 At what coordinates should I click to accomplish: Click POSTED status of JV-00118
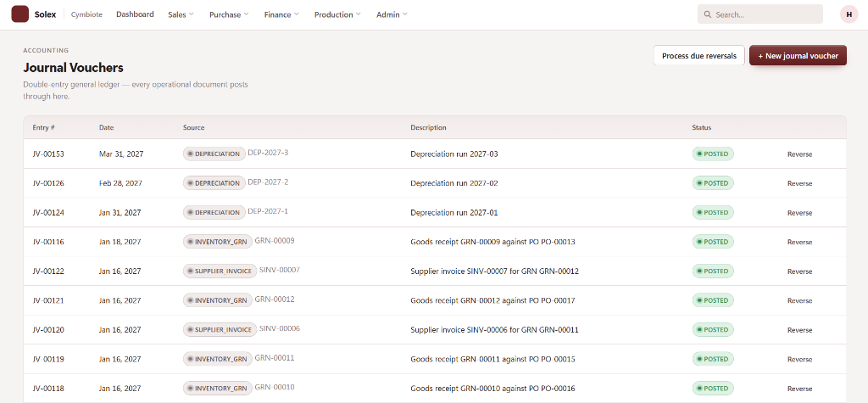click(x=713, y=389)
